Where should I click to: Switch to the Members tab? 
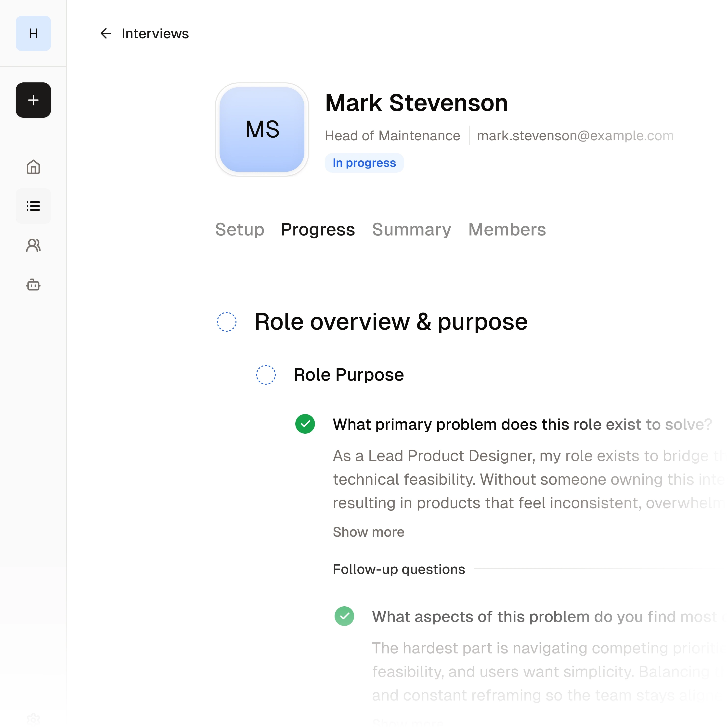click(507, 230)
